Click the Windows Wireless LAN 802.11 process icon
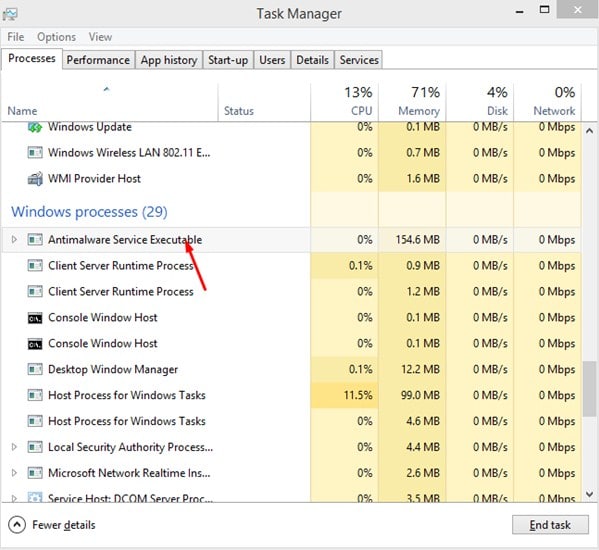 pos(35,153)
